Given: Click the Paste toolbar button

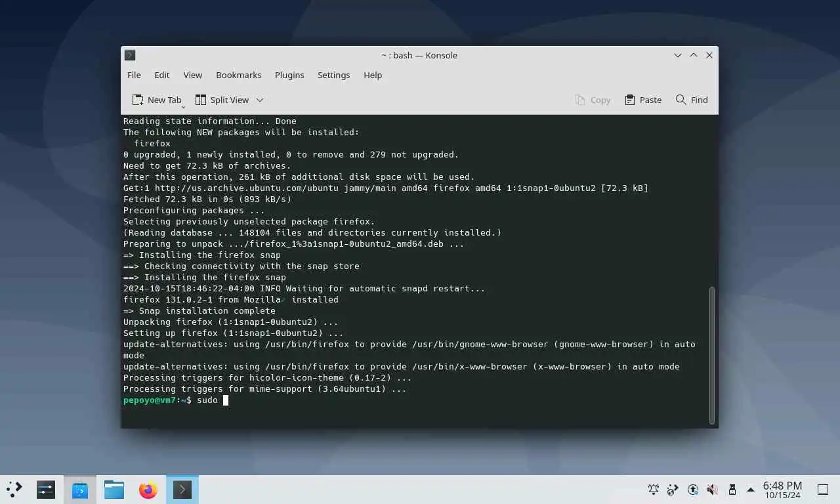Looking at the screenshot, I should tap(643, 100).
